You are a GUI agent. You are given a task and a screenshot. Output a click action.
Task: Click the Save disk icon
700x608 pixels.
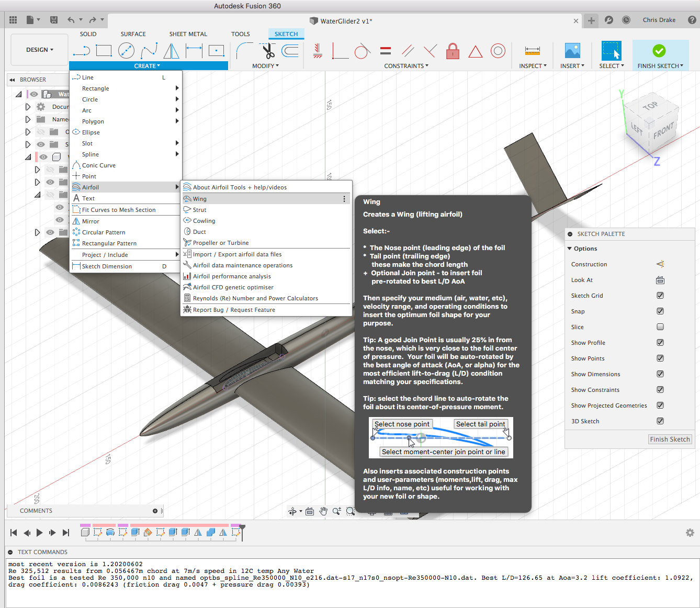(54, 20)
